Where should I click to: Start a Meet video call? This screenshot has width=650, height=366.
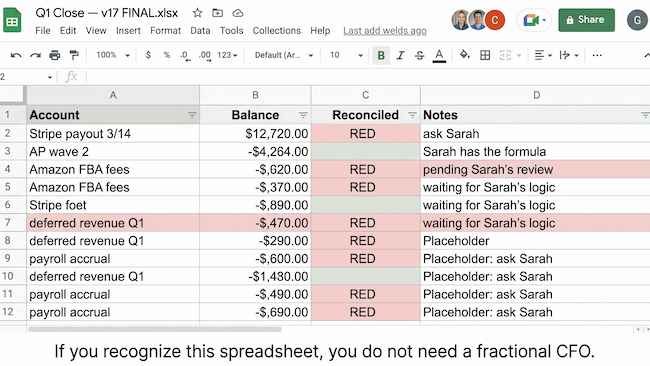[534, 20]
